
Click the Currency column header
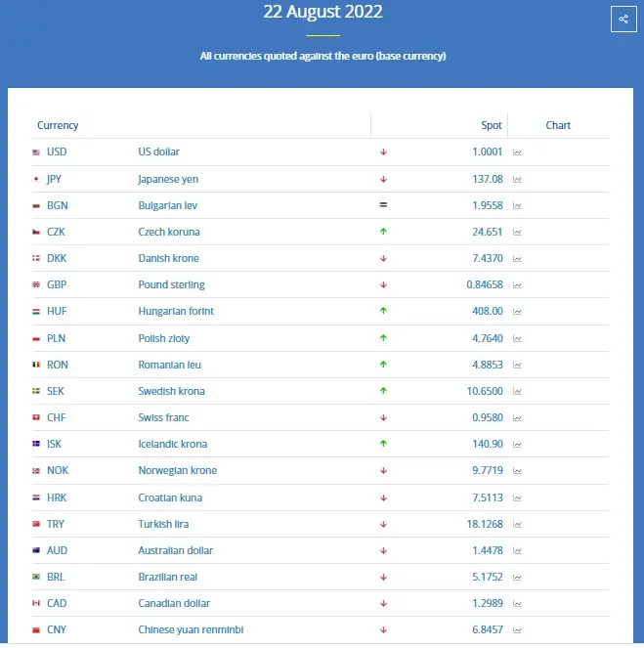click(x=58, y=125)
